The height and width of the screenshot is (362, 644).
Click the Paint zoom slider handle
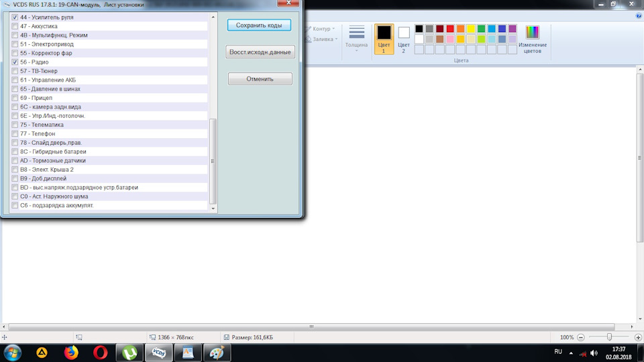tap(610, 337)
